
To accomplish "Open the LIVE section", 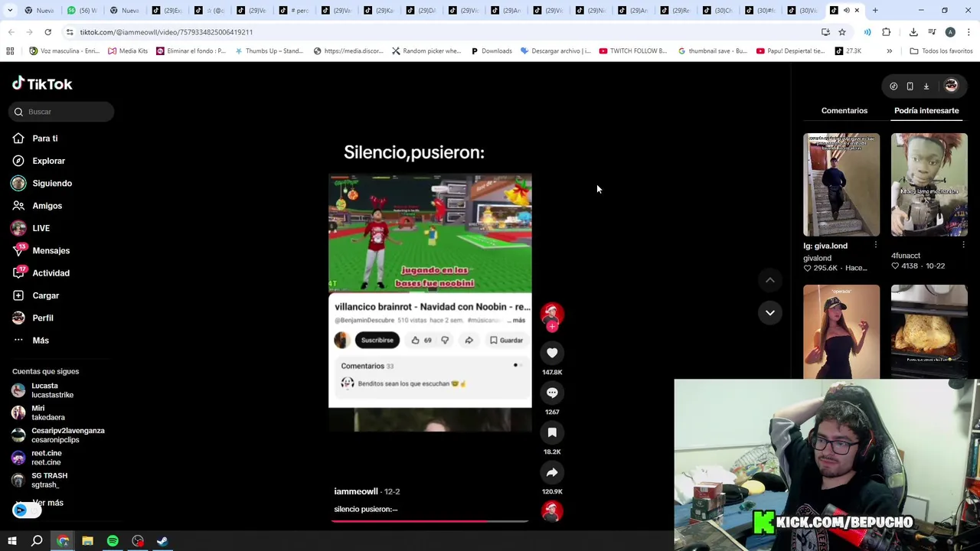I will click(x=41, y=228).
